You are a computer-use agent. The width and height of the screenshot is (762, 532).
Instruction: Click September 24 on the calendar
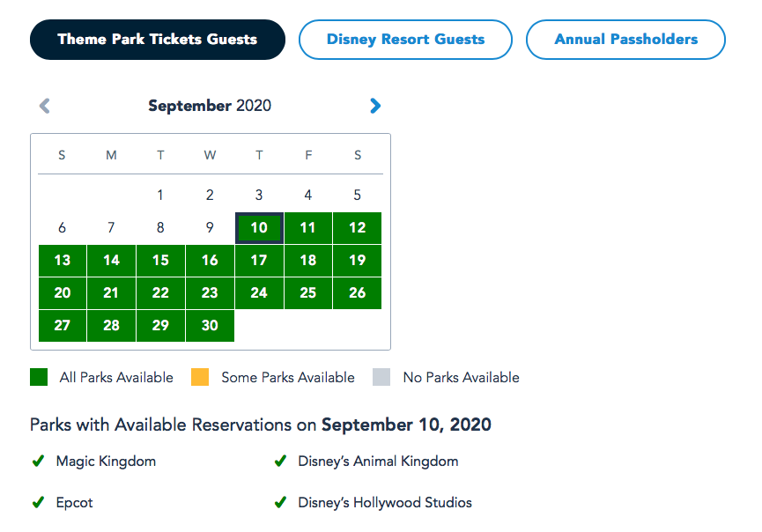point(259,293)
